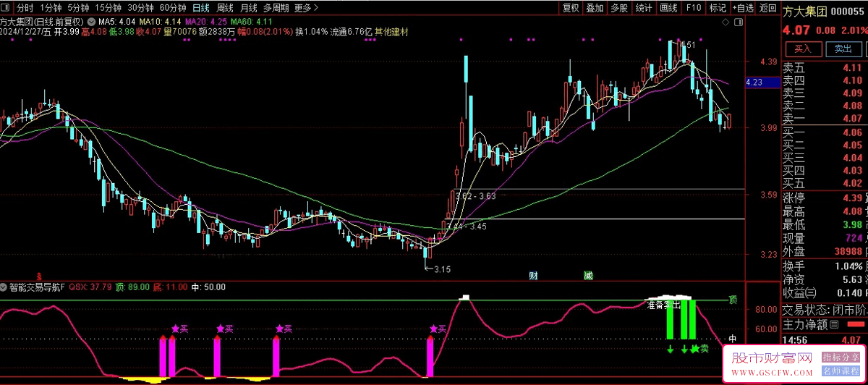Image resolution: width=868 pixels, height=385 pixels.
Task: Click the 减 reduction marker on chart
Action: tap(588, 275)
